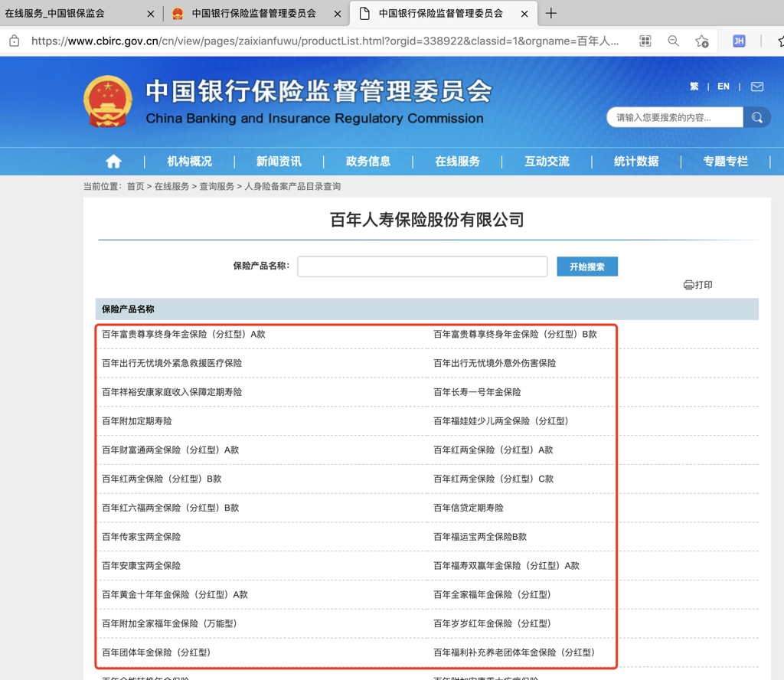Select 百年富贵尊享终身年金保险（分红型）B款

point(515,334)
